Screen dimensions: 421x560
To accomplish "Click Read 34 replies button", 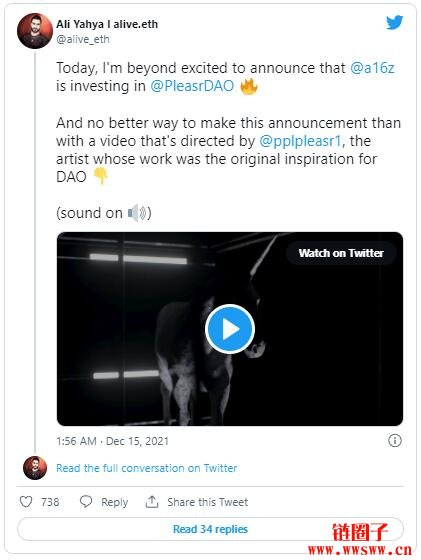I will click(210, 529).
